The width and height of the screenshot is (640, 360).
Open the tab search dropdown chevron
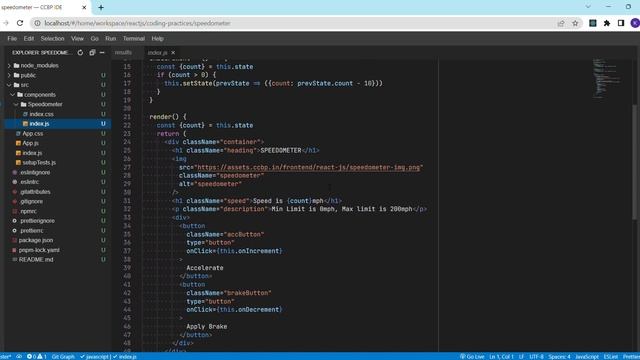pos(588,7)
